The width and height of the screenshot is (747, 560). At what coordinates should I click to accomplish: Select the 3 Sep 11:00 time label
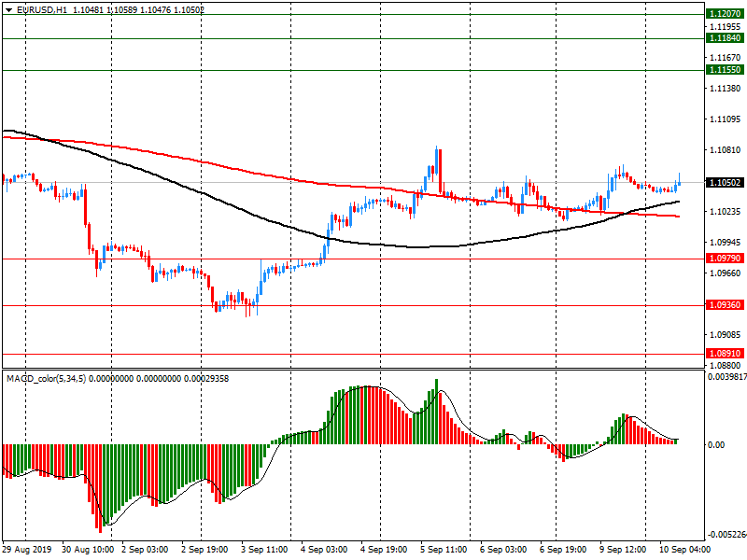264,550
